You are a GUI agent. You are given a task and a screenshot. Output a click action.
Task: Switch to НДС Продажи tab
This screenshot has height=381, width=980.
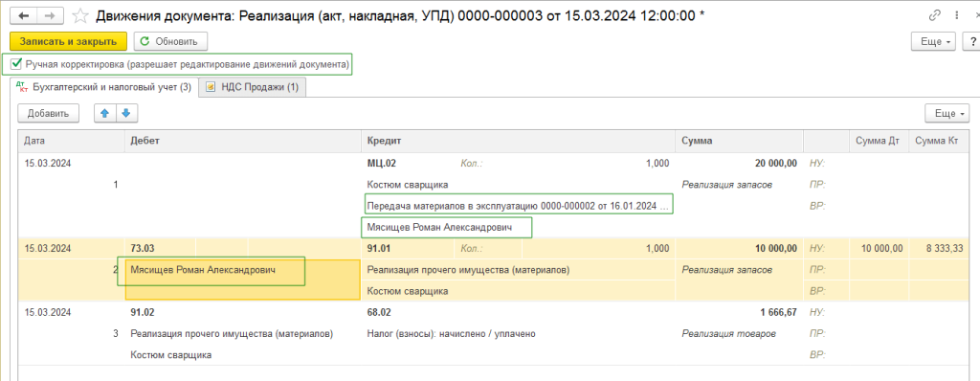click(x=253, y=87)
